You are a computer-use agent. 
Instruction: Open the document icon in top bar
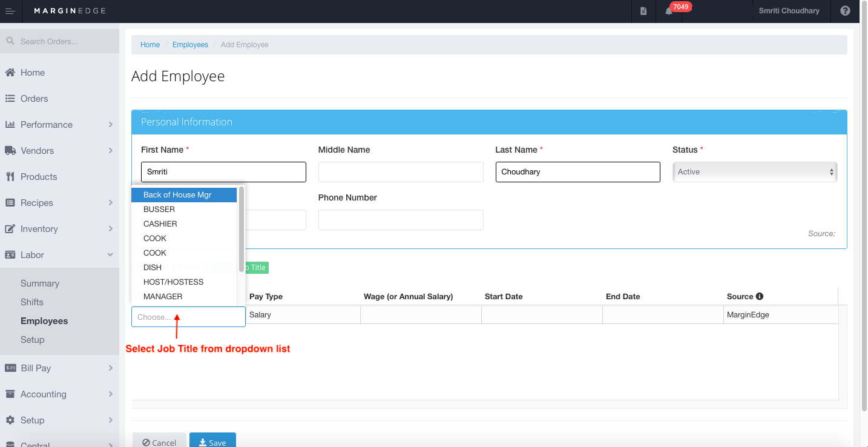coord(643,11)
